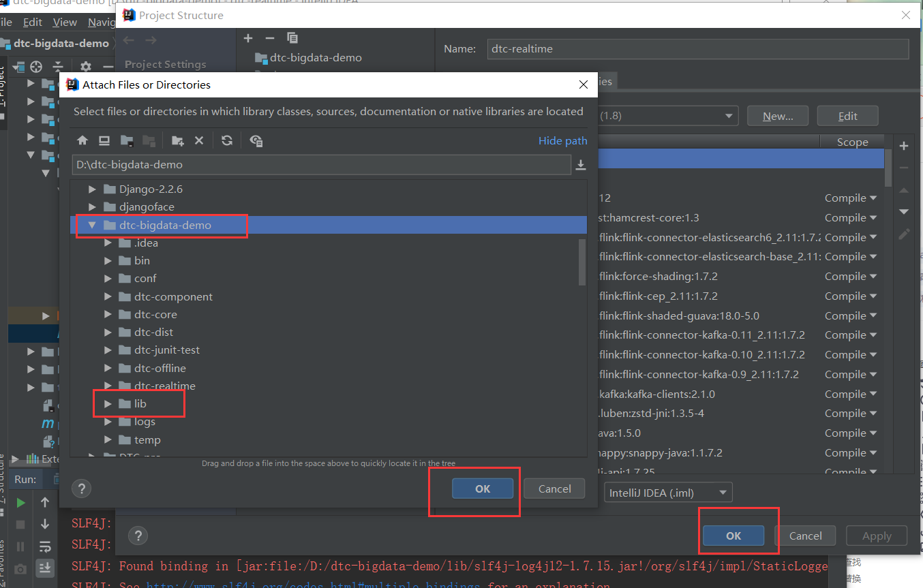Select the Home directory icon
The image size is (923, 588).
(x=82, y=140)
